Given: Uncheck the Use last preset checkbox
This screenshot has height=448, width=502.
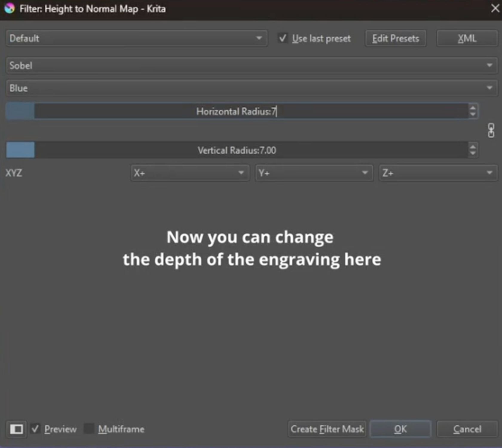Looking at the screenshot, I should [x=282, y=38].
